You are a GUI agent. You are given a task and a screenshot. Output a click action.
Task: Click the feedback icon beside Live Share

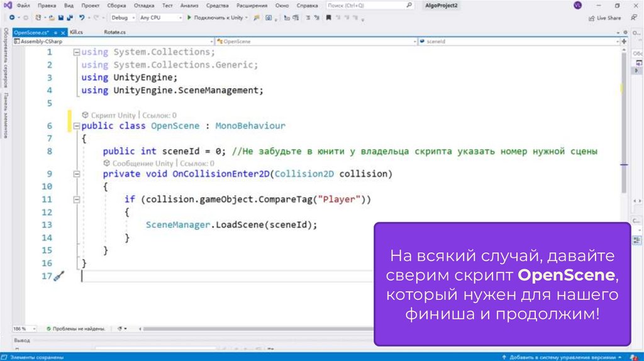[x=634, y=18]
